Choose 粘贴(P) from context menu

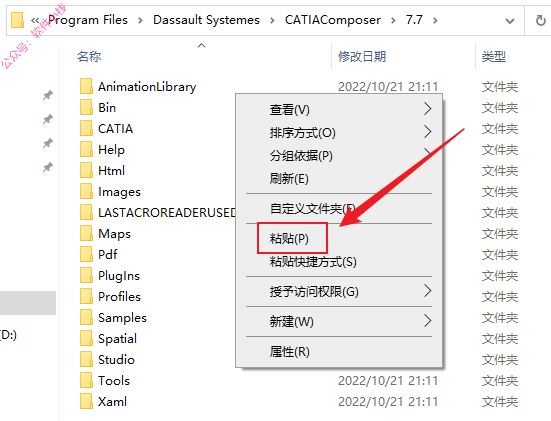coord(289,239)
